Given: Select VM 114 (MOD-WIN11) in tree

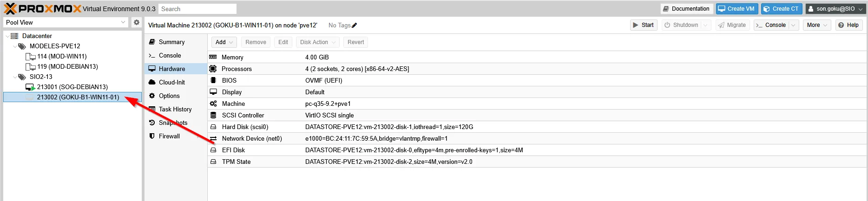Looking at the screenshot, I should click(x=62, y=56).
